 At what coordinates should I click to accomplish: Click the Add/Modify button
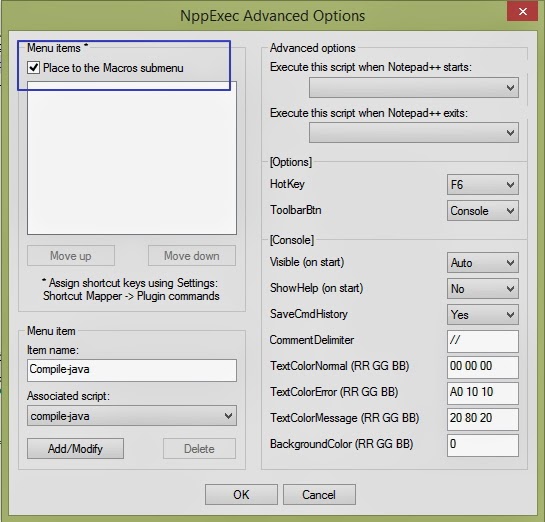(x=75, y=449)
